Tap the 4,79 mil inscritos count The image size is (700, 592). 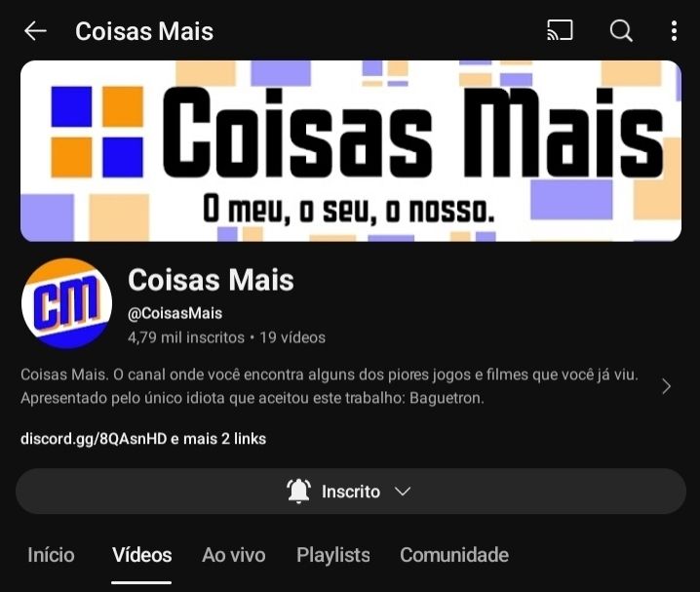(x=186, y=337)
